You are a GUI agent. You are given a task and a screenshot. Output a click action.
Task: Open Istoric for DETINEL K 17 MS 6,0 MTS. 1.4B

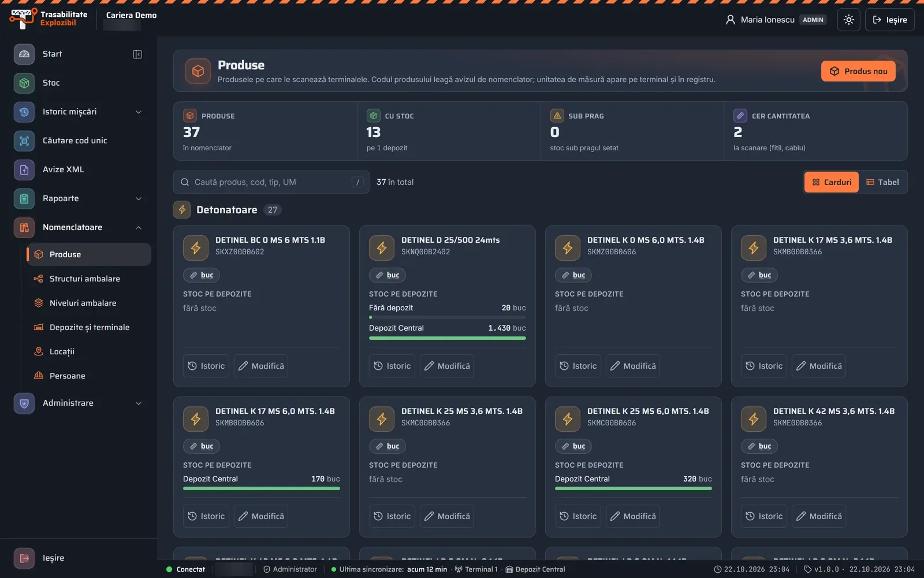coord(206,516)
